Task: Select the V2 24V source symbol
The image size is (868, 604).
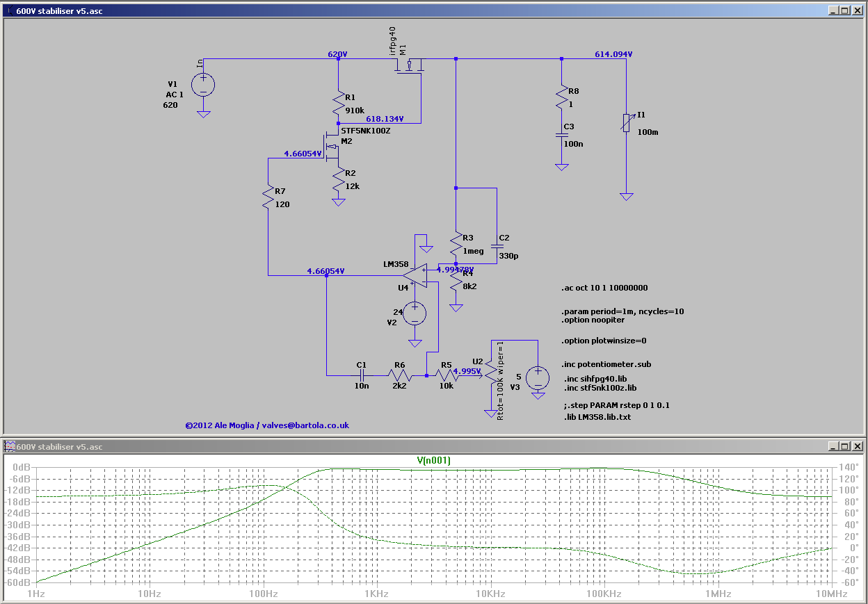Action: 415,313
